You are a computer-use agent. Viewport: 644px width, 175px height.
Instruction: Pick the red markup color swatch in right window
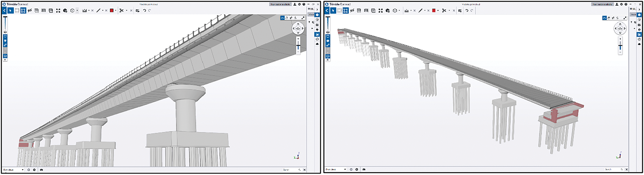click(434, 10)
